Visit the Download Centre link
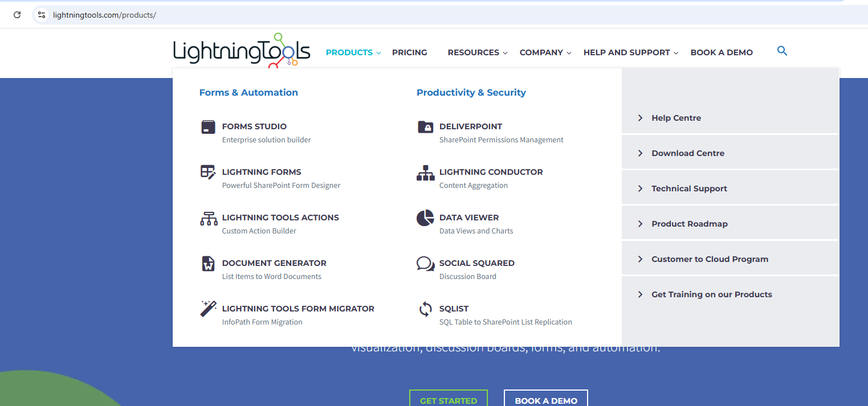This screenshot has width=868, height=406. 688,153
